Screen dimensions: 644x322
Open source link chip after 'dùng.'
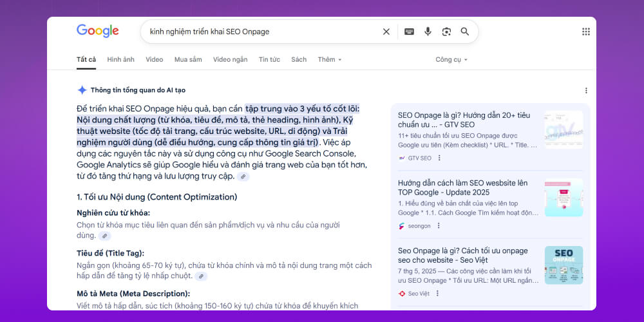pyautogui.click(x=105, y=236)
